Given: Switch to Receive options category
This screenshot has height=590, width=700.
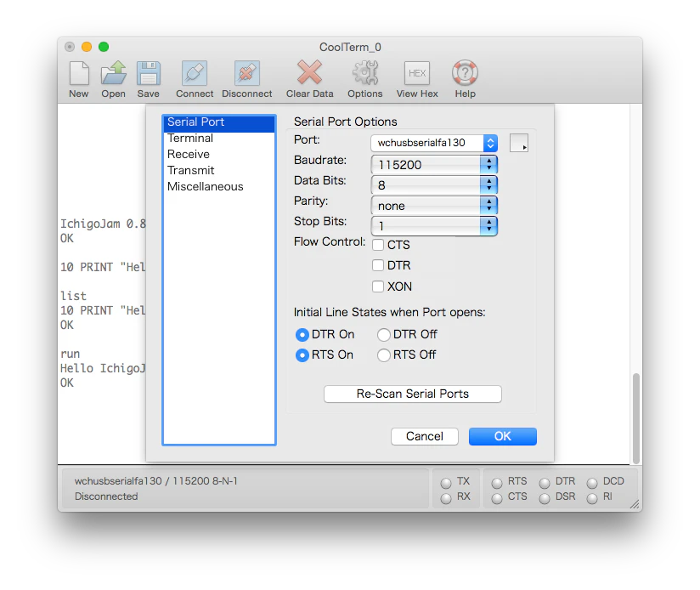Looking at the screenshot, I should tap(219, 155).
